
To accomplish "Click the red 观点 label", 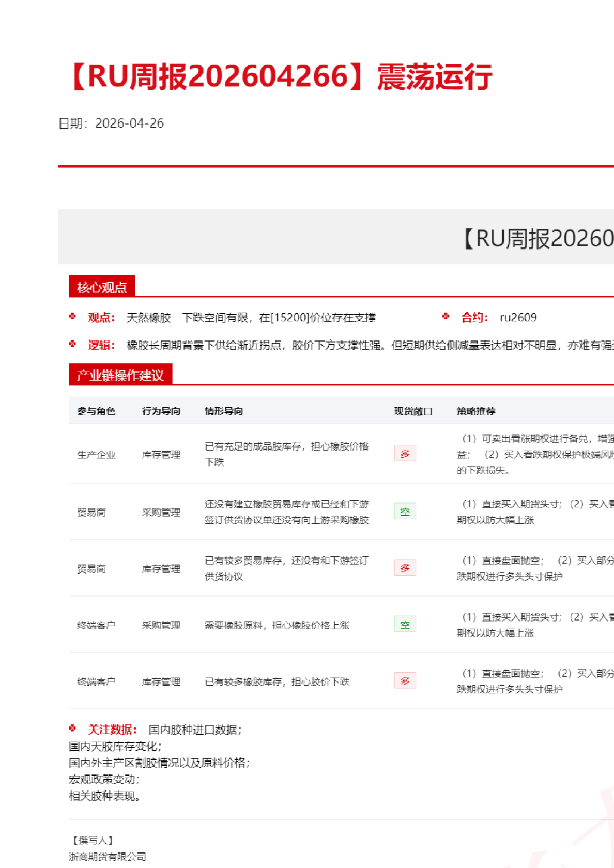I will (x=101, y=318).
